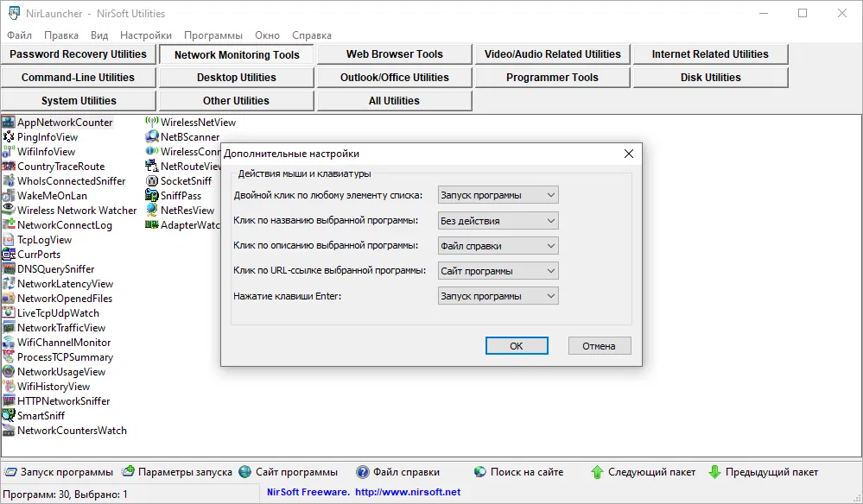Click the WirelessNetView antenna icon
Image resolution: width=863 pixels, height=504 pixels.
click(152, 122)
